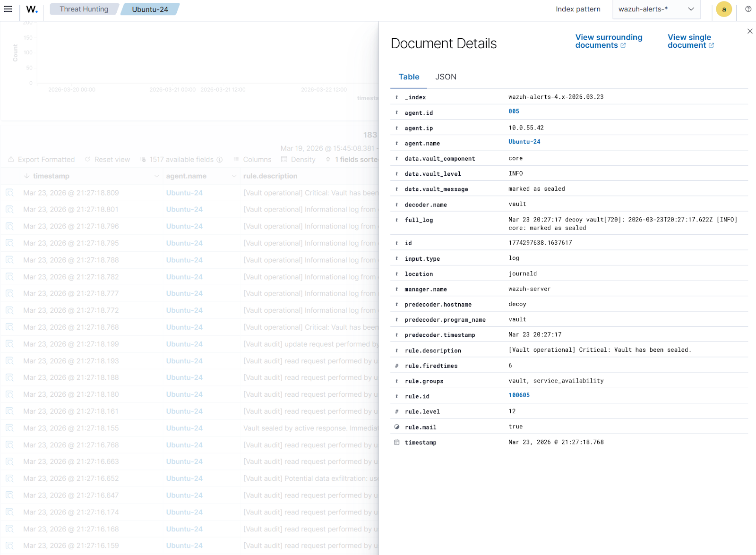
Task: Click the user avatar 'a'
Action: click(723, 9)
